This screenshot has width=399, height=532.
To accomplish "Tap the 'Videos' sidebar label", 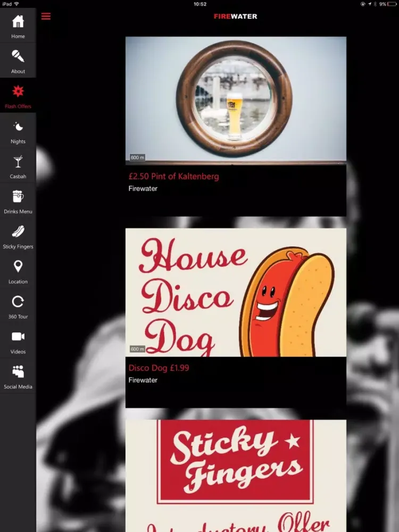I will 18,352.
